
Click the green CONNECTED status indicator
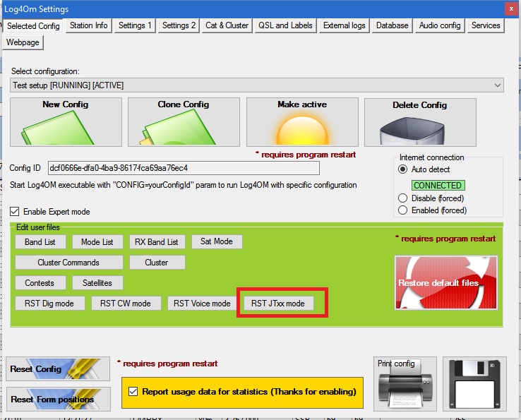click(438, 185)
